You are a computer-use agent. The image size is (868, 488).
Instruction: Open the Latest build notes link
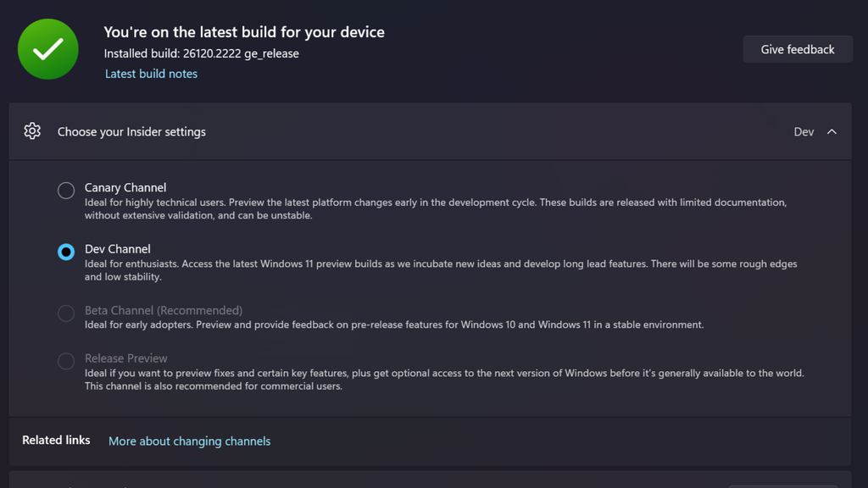point(151,74)
